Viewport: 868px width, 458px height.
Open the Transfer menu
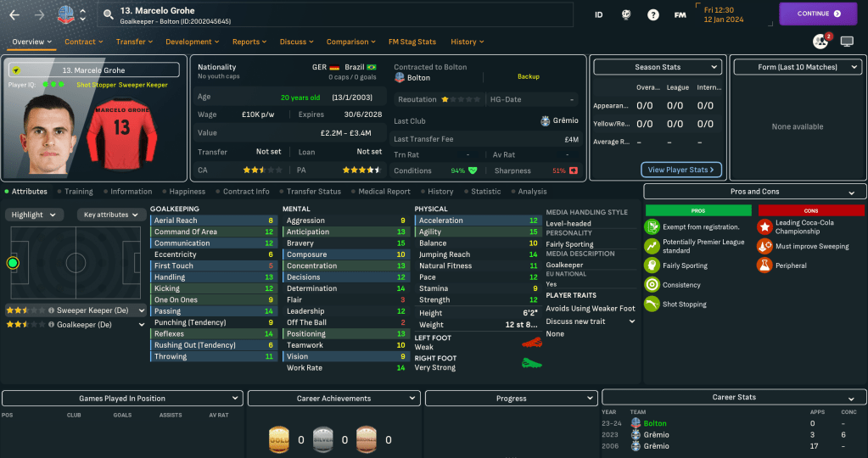(x=134, y=42)
